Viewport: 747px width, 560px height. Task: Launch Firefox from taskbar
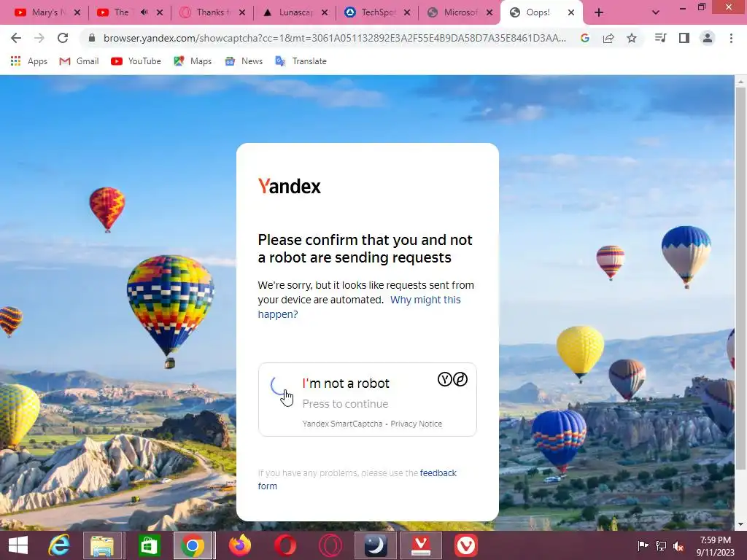point(239,545)
